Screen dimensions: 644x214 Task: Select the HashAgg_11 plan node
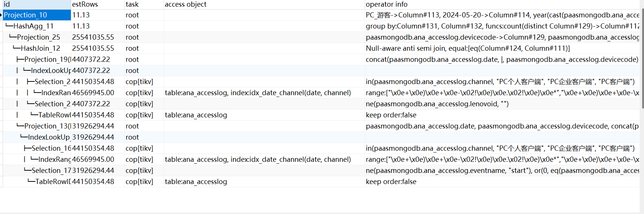(33, 26)
